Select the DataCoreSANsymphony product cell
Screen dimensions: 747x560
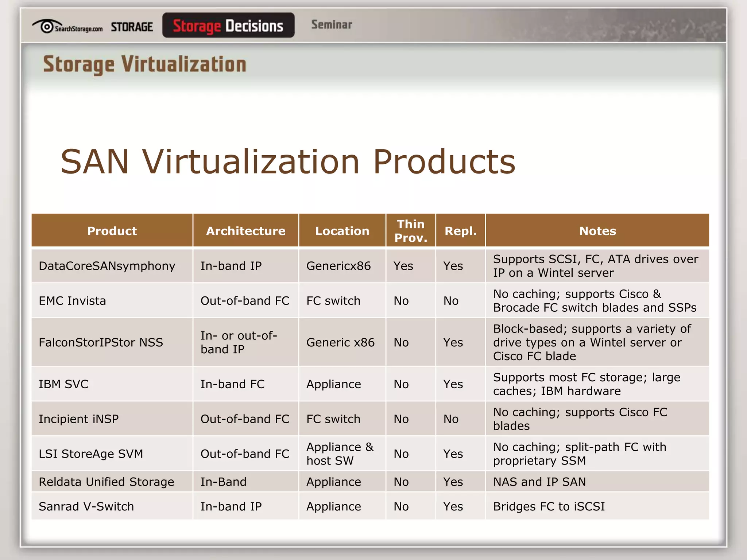[112, 266]
